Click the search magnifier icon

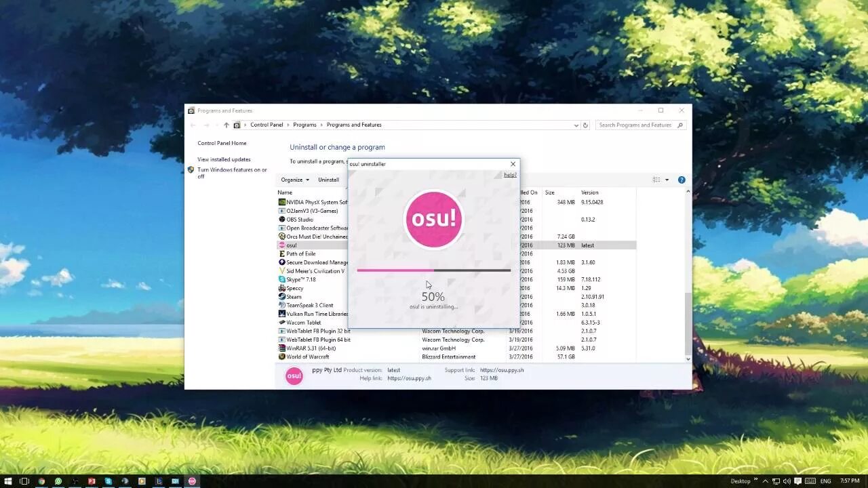[681, 125]
